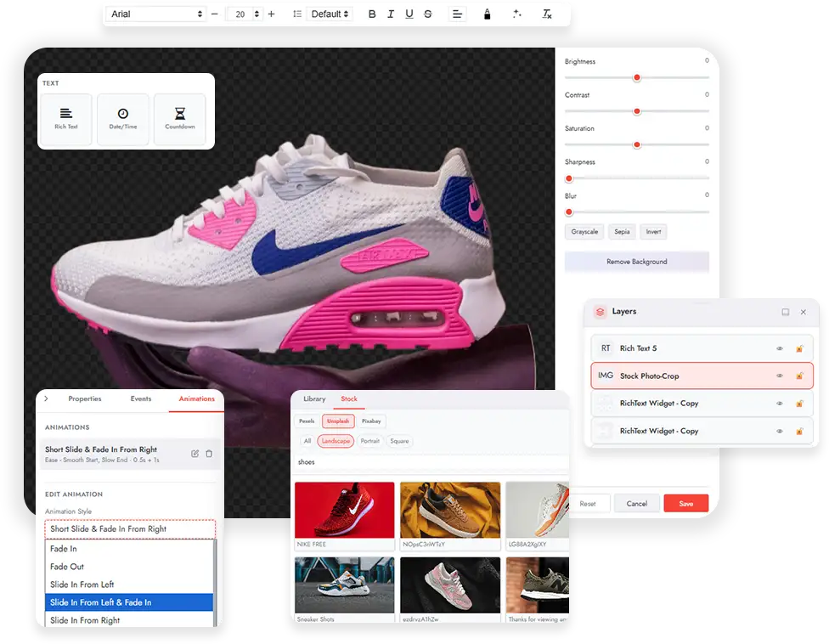
Task: Open the Default line spacing dropdown
Action: tap(330, 14)
